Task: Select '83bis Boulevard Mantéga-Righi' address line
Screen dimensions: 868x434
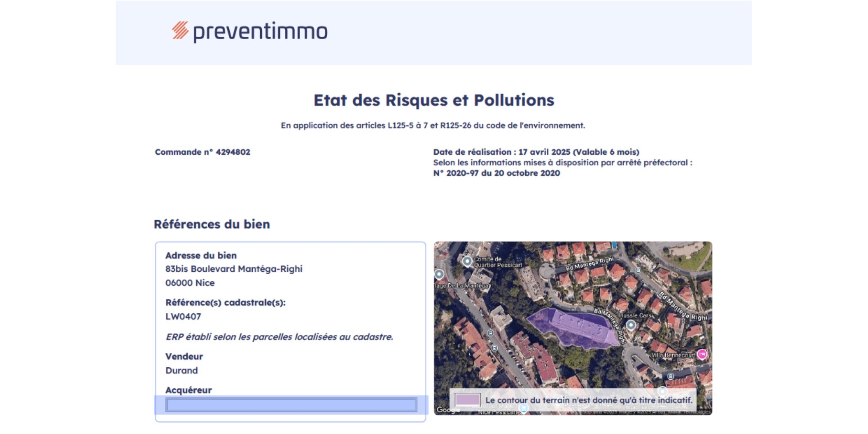Action: (234, 269)
